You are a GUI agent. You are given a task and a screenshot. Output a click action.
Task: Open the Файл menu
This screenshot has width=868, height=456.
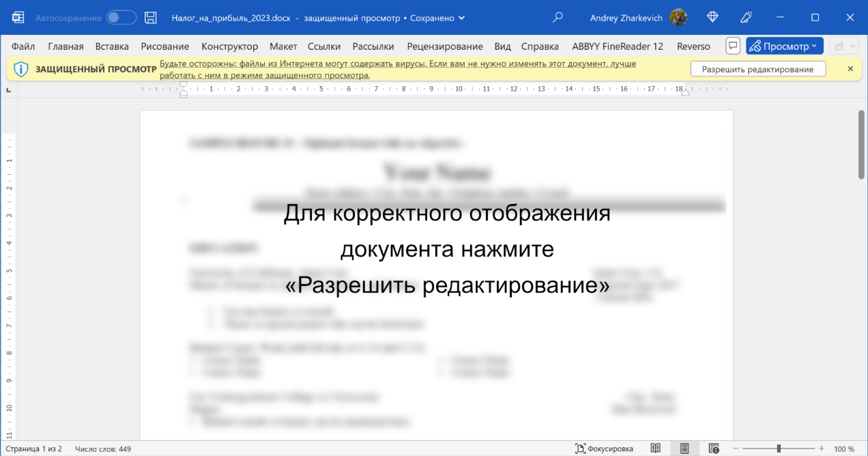click(23, 46)
